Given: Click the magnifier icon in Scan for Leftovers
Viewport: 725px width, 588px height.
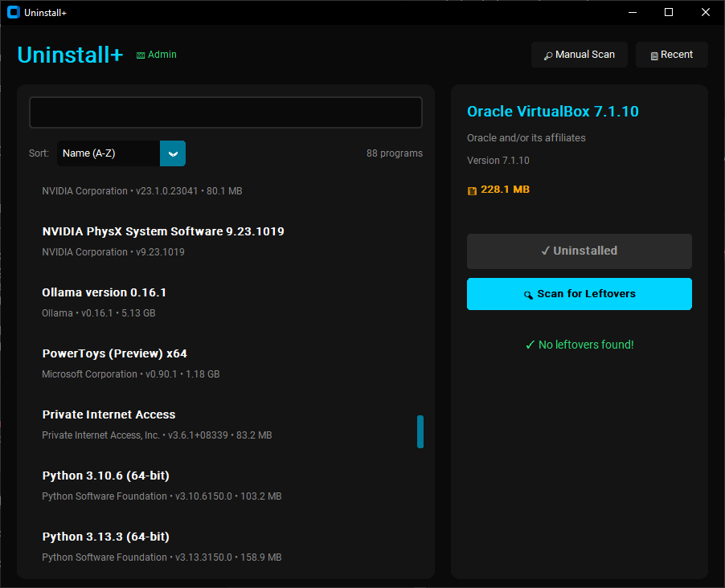Looking at the screenshot, I should click(528, 295).
